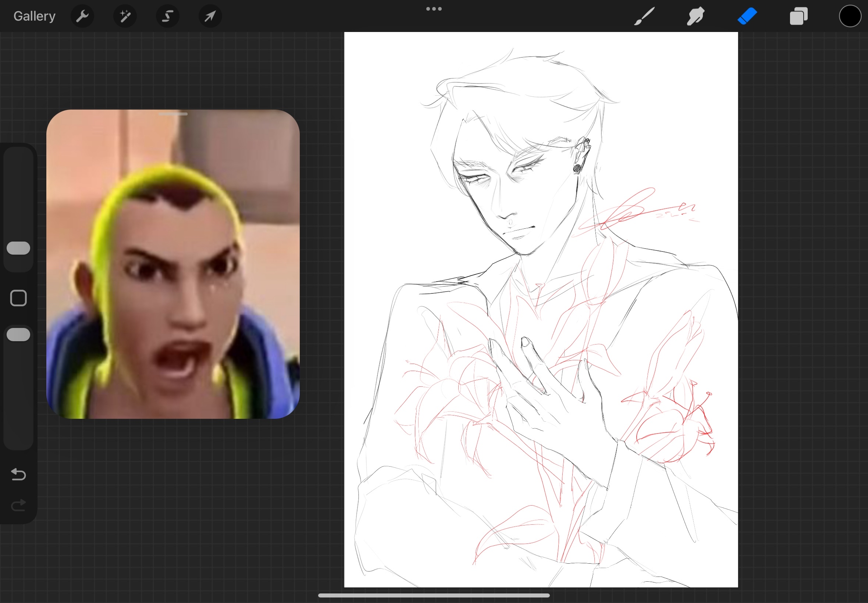Tap the blue Eraser tool
The image size is (868, 603).
pos(747,16)
